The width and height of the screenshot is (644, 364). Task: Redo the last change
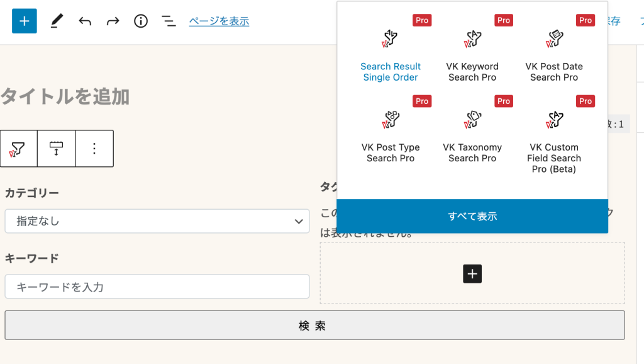pyautogui.click(x=113, y=21)
